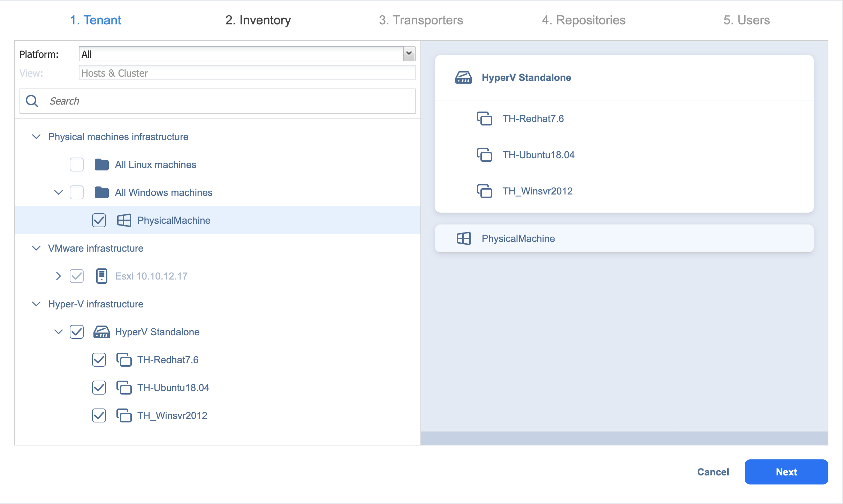
Task: Collapse VMware infrastructure group
Action: click(36, 248)
